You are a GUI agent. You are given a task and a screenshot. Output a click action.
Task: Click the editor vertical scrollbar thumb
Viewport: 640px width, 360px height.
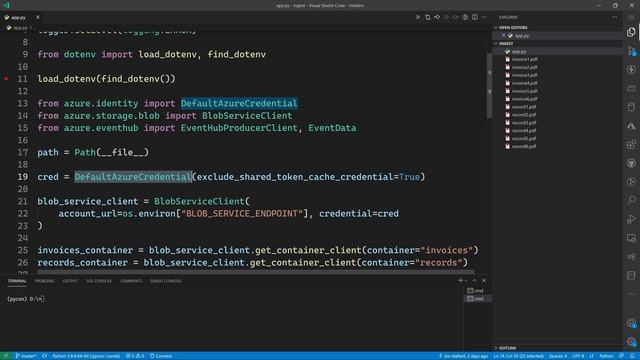tap(489, 86)
